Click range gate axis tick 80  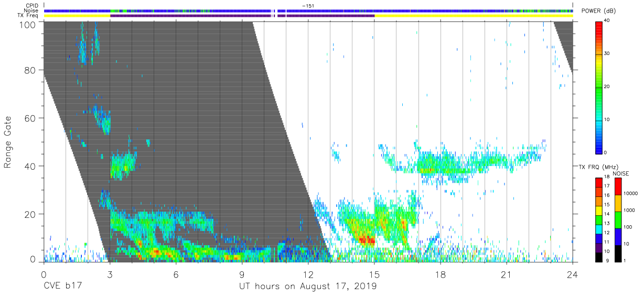coord(30,70)
